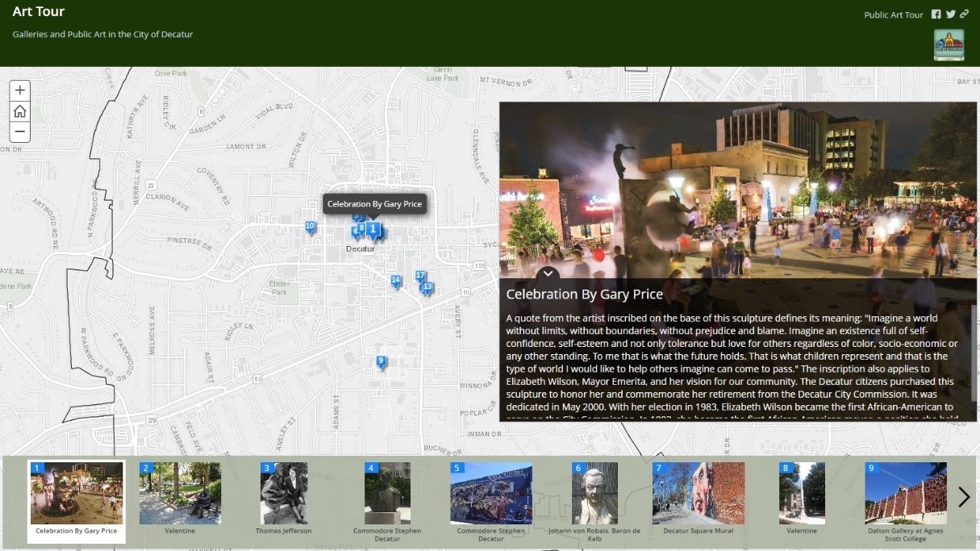Viewport: 980px width, 551px height.
Task: Zoom in on the map
Action: click(x=20, y=90)
